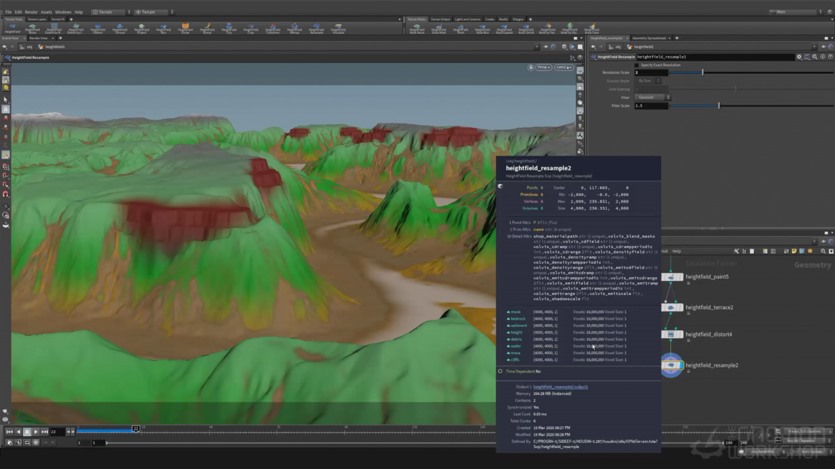Switch to the Render View pane tab

tap(38, 38)
